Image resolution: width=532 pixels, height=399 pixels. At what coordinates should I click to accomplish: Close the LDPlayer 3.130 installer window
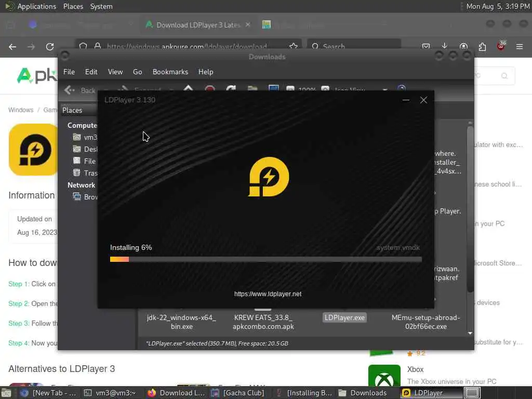[423, 100]
